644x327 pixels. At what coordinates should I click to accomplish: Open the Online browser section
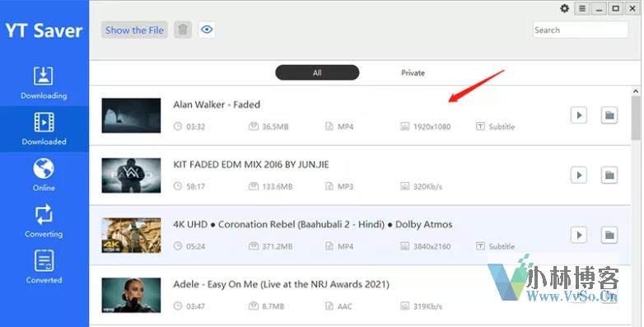click(44, 175)
